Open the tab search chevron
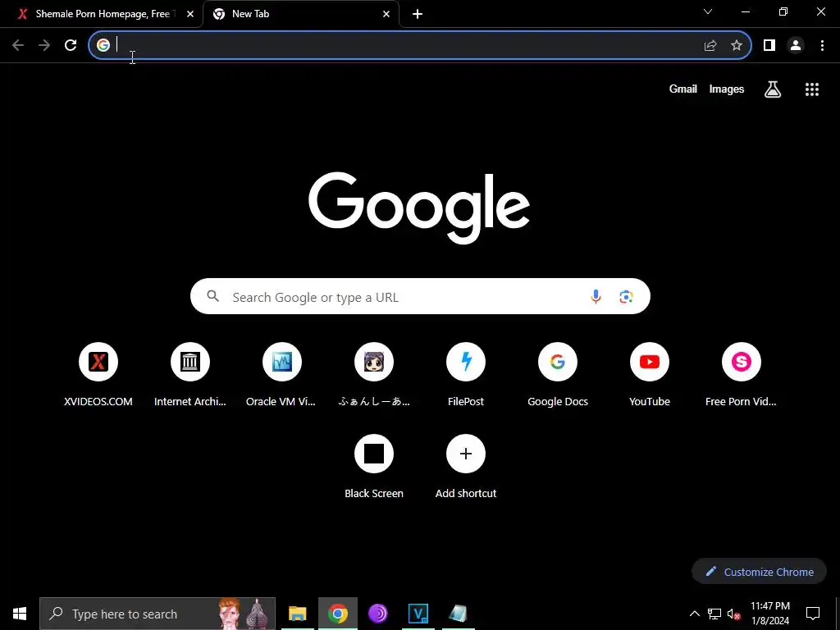This screenshot has height=630, width=840. 708,11
